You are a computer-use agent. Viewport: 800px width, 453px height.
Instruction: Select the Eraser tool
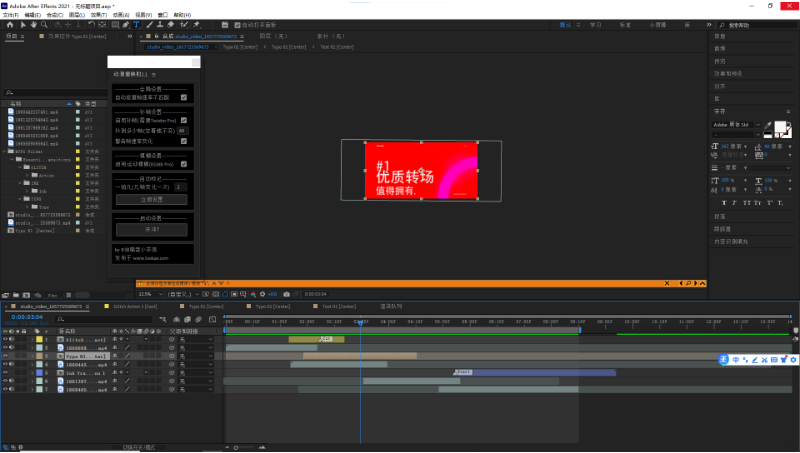pos(170,24)
